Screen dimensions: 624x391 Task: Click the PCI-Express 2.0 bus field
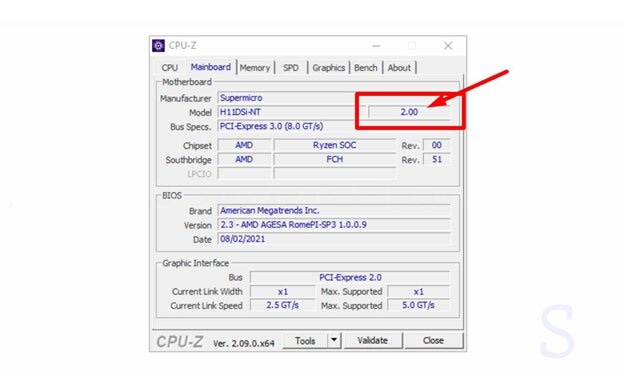point(350,277)
